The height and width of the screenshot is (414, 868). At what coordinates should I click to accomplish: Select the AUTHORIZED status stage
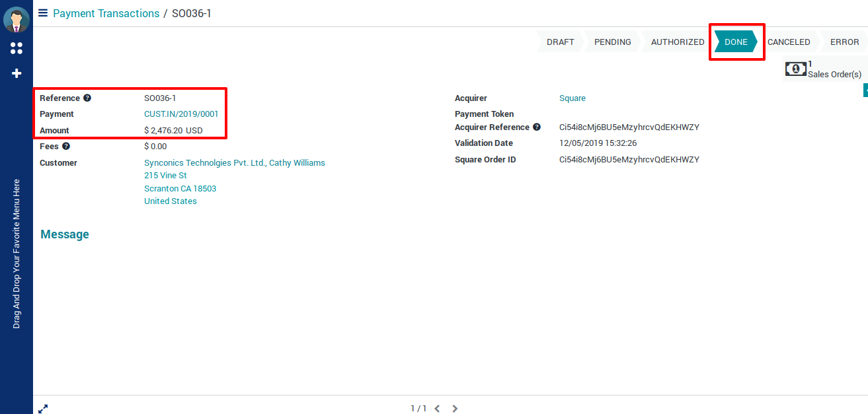coord(677,42)
